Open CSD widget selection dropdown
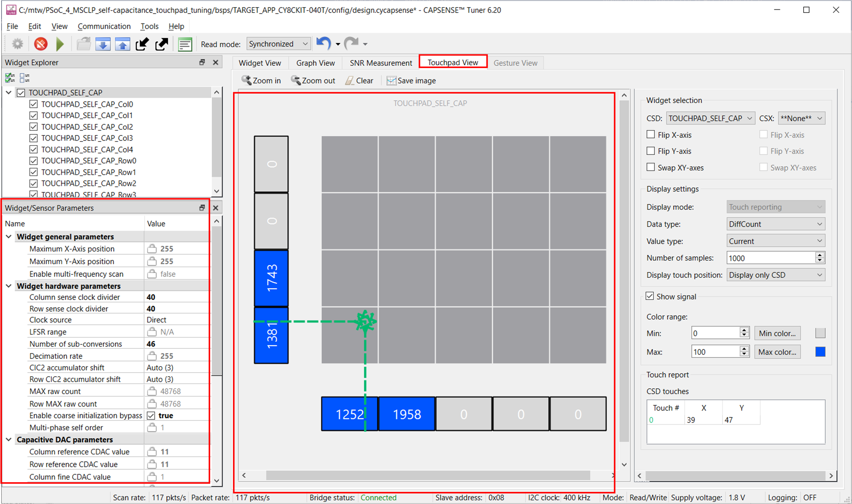852x504 pixels. [710, 118]
